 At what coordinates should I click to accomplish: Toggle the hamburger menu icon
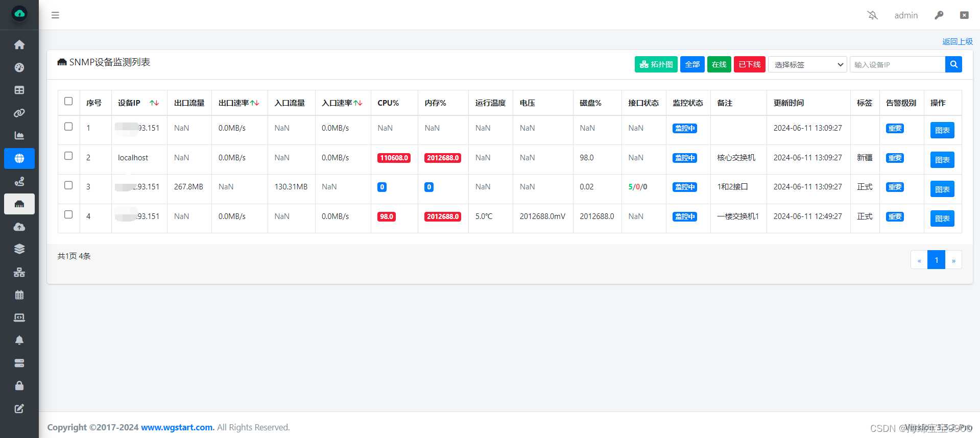tap(55, 15)
